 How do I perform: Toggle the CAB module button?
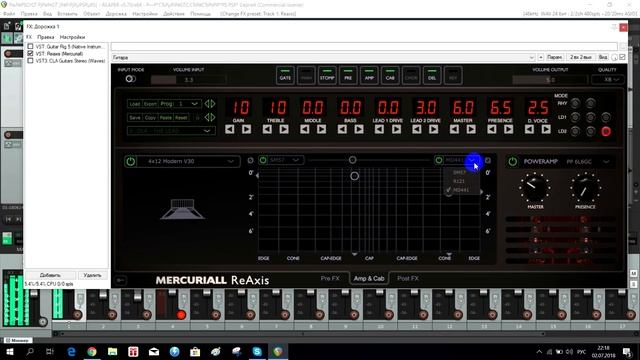pos(390,76)
